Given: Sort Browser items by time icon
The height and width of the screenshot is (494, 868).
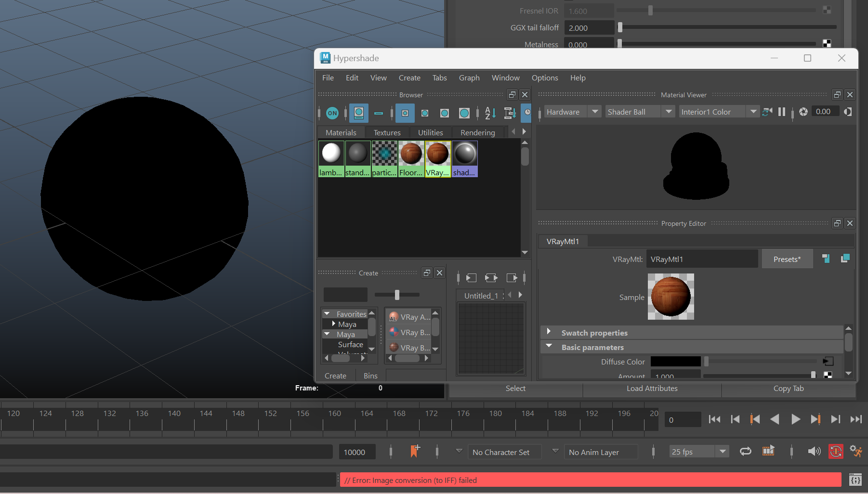Looking at the screenshot, I should coord(527,113).
